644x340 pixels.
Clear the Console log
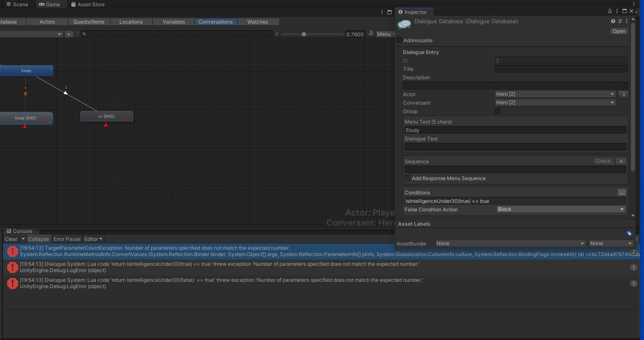coord(11,239)
